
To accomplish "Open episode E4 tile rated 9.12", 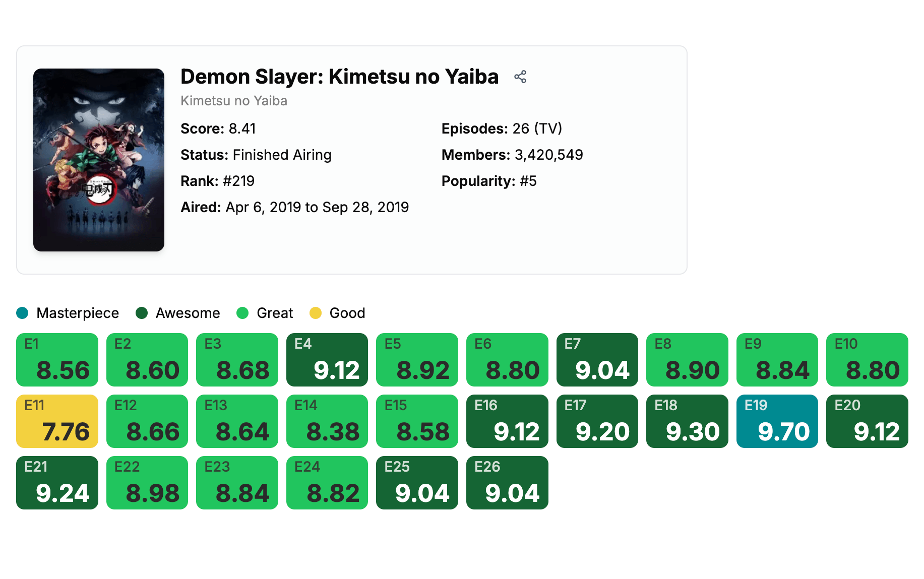I will [327, 360].
